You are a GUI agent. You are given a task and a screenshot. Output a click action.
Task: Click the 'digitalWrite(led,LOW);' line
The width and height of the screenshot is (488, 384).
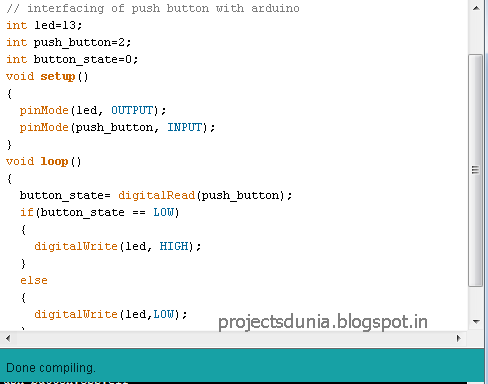[111, 314]
